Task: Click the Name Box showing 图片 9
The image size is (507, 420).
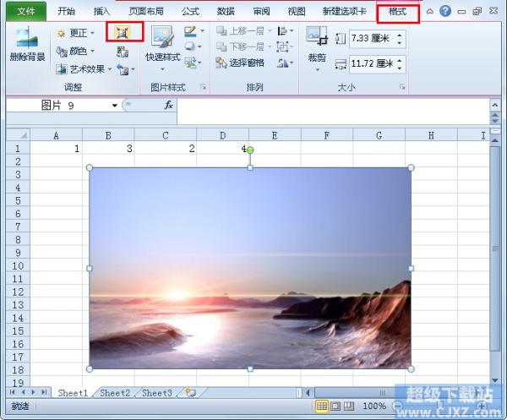Action: (x=58, y=106)
